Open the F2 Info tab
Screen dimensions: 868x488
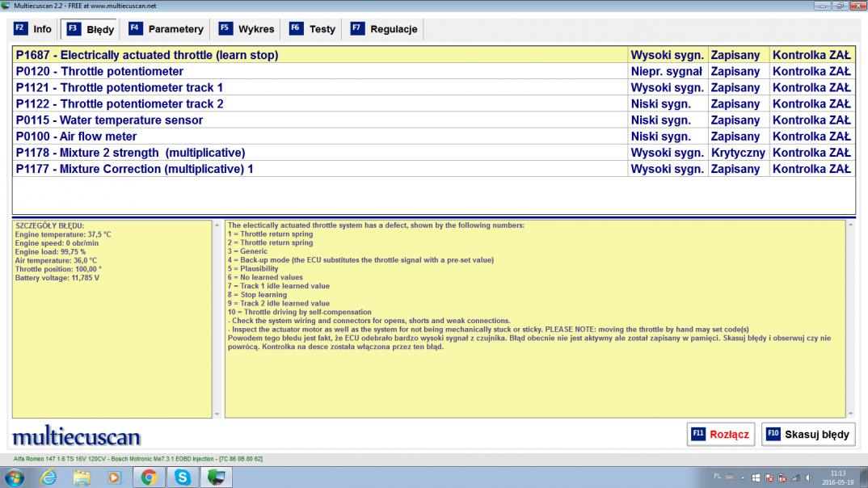click(33, 29)
